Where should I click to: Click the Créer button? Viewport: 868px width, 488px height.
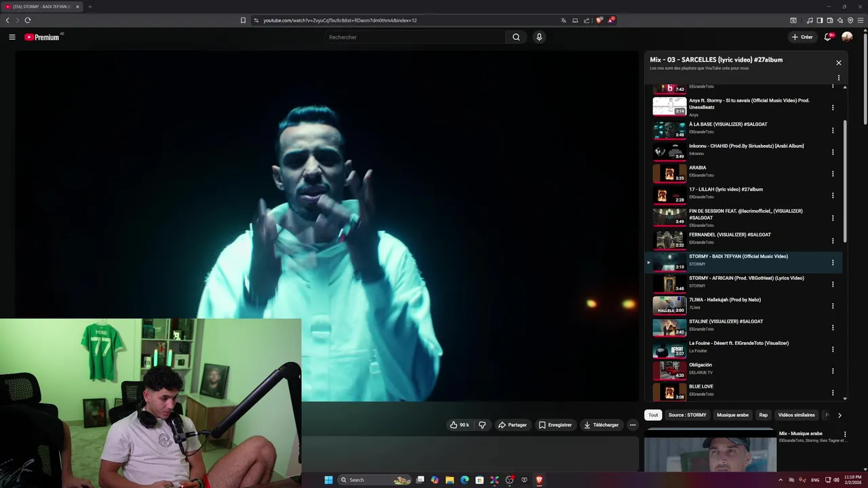[x=802, y=37]
